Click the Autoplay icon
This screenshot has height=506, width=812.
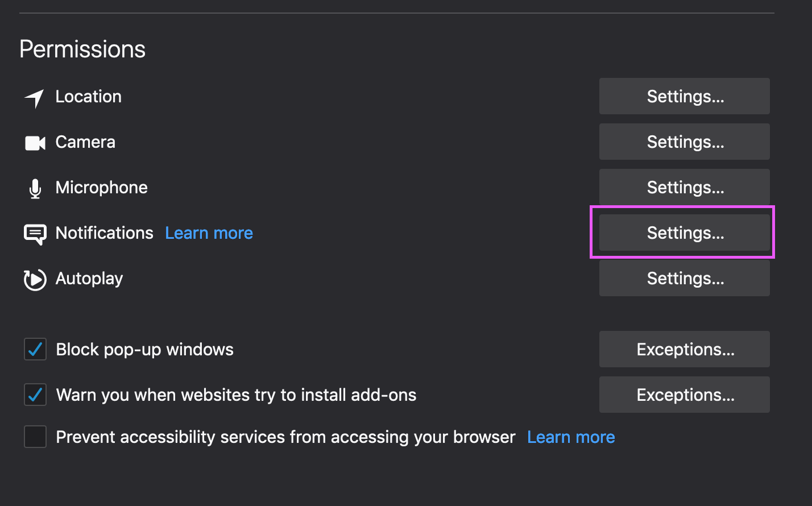point(35,279)
